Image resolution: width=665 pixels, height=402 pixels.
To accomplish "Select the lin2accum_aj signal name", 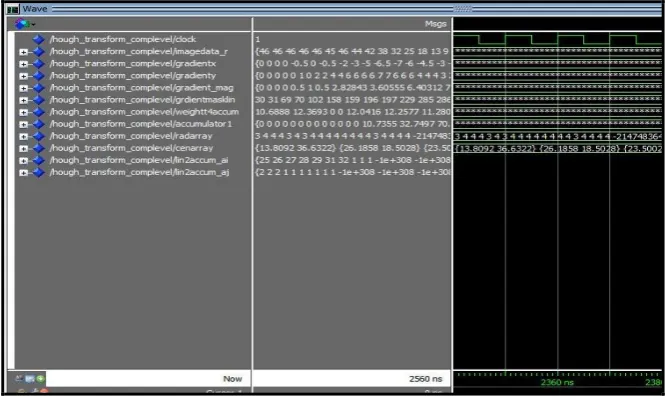I will coord(140,172).
